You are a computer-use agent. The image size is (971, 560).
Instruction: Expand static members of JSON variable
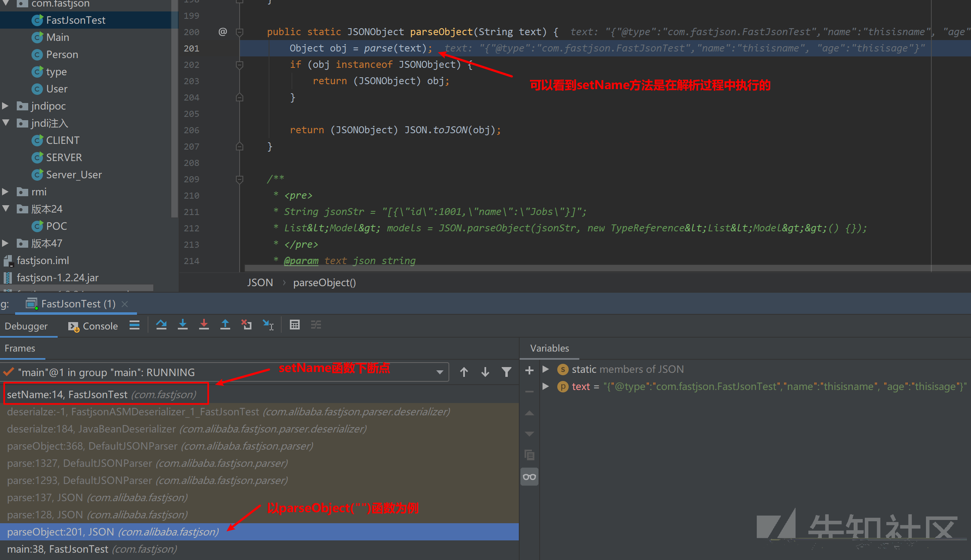(545, 369)
